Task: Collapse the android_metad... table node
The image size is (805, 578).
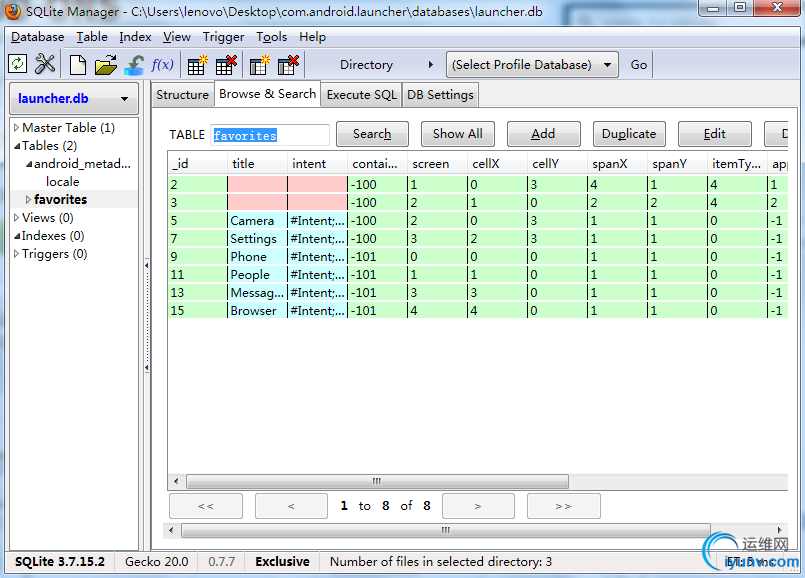Action: 29,164
